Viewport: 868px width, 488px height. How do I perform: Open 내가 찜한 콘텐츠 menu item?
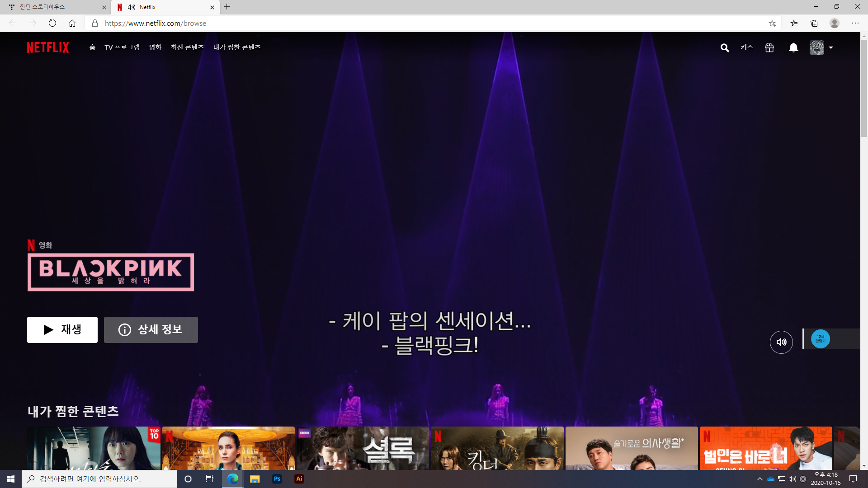[237, 47]
